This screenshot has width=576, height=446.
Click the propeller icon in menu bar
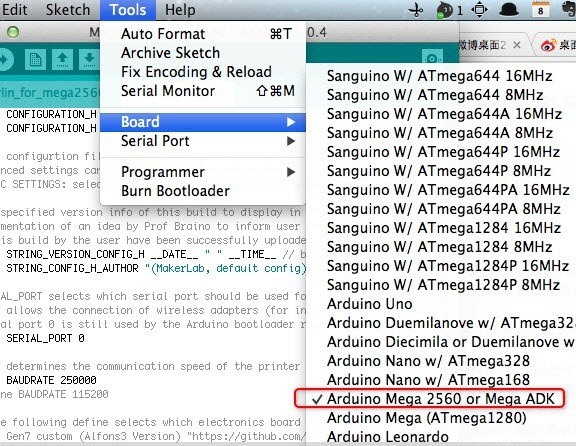pyautogui.click(x=416, y=10)
